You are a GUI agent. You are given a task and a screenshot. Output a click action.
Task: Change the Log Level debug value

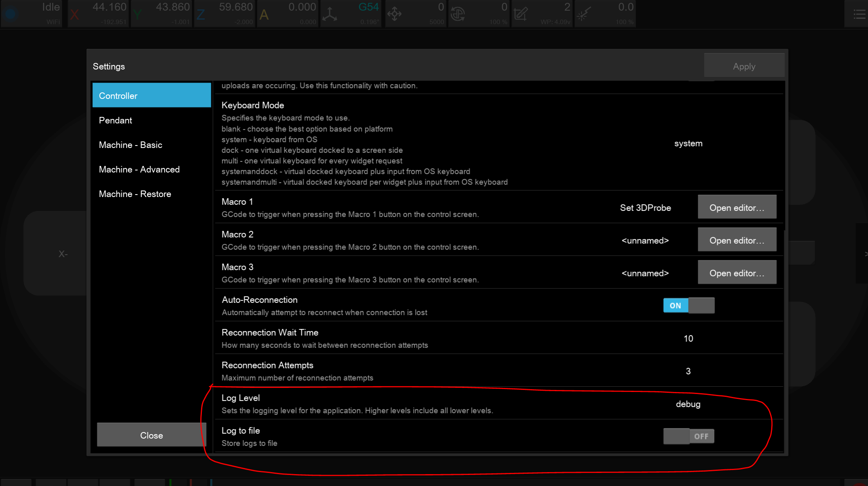click(x=688, y=404)
